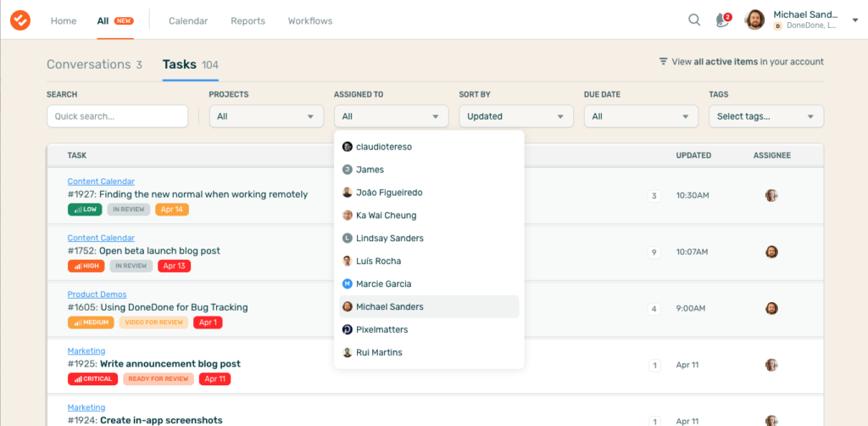Click the Apr 14 due date tag

tap(172, 210)
